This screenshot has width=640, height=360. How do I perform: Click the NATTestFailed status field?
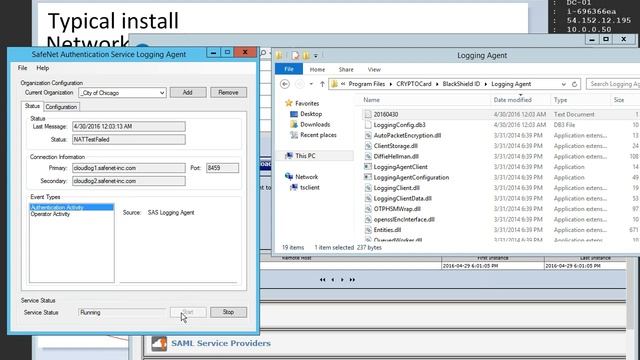(129, 140)
